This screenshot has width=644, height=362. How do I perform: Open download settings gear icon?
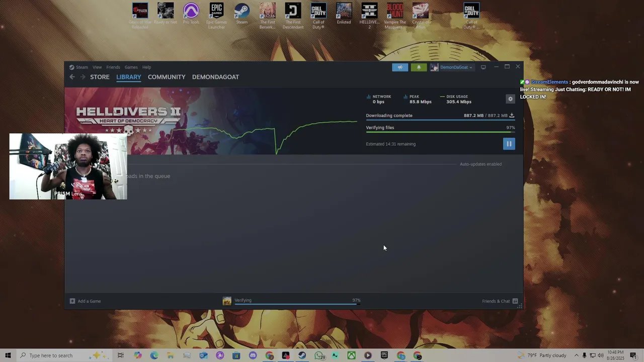pos(510,99)
